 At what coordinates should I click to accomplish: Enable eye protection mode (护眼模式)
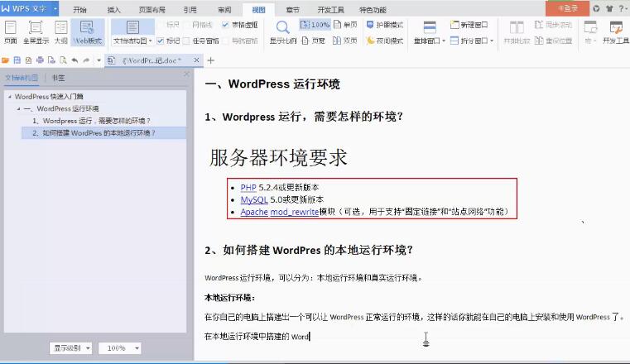pos(384,25)
